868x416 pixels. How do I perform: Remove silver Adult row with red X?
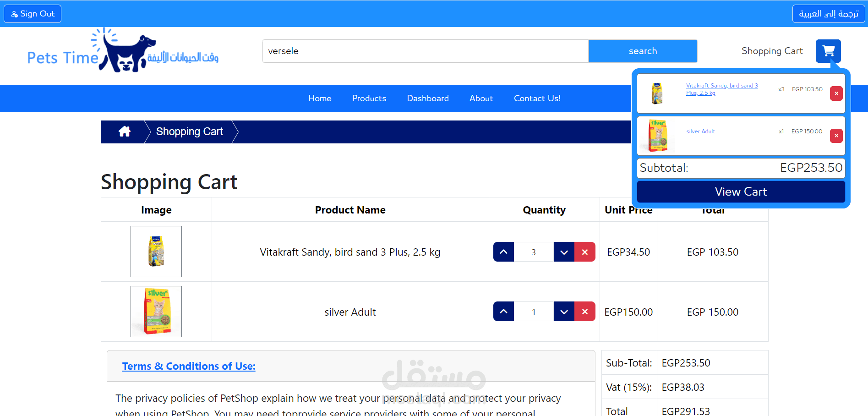tap(585, 312)
